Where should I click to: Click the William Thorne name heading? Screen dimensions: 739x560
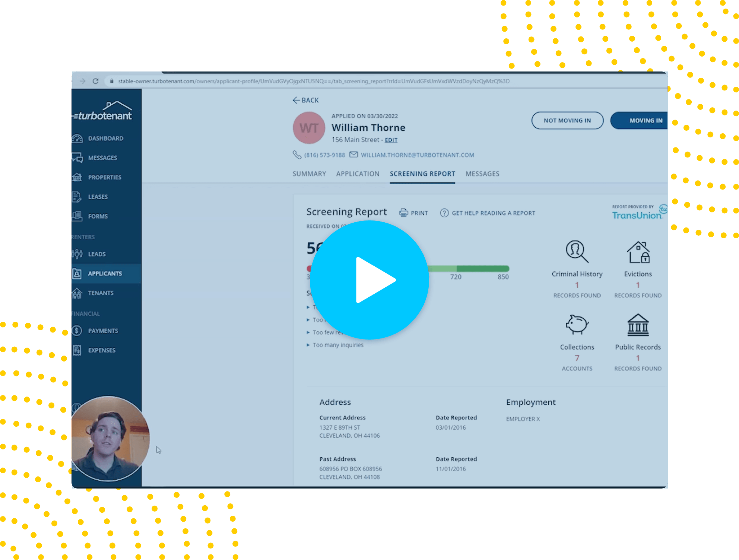pos(368,128)
